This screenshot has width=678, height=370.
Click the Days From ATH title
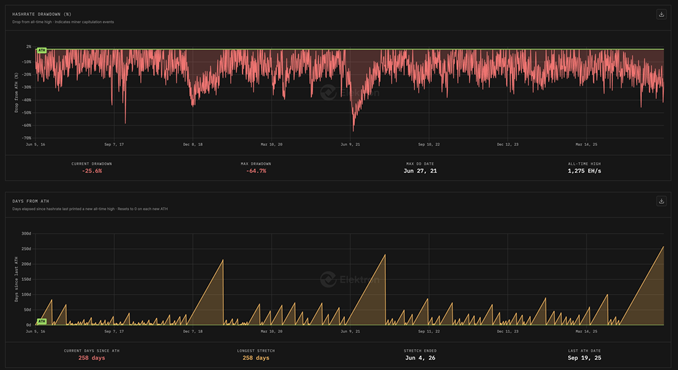point(31,201)
